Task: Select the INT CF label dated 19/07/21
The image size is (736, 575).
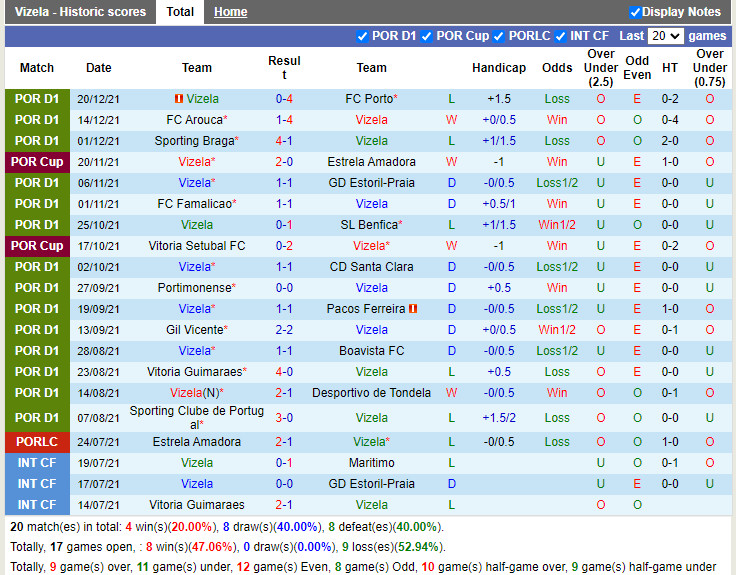Action: pos(37,463)
